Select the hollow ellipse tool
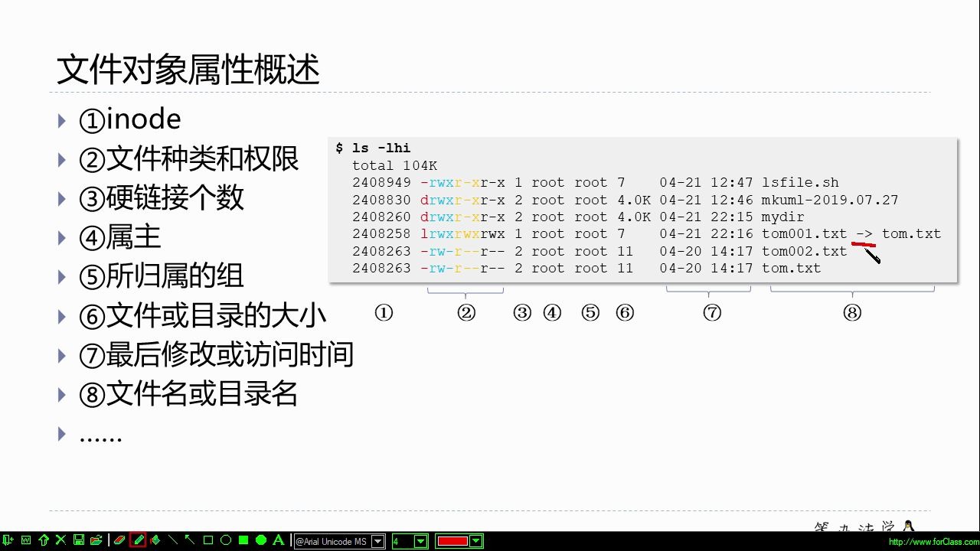The width and height of the screenshot is (980, 551). [x=226, y=540]
